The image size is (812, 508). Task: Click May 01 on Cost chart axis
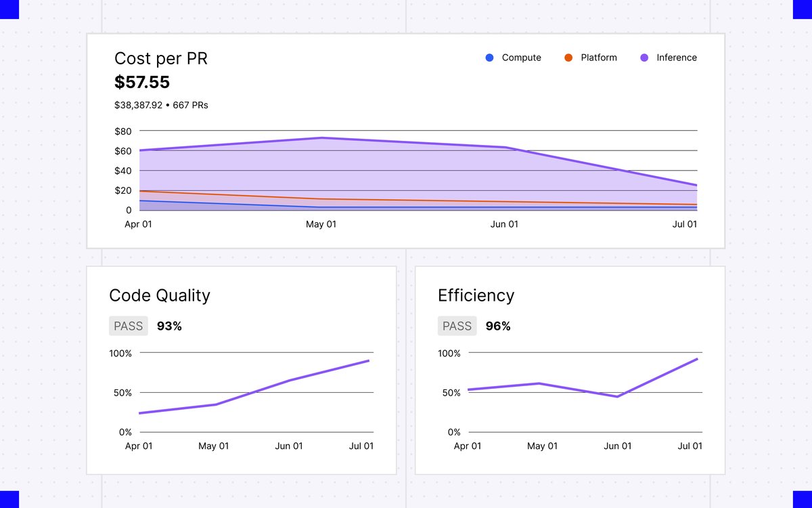click(321, 224)
